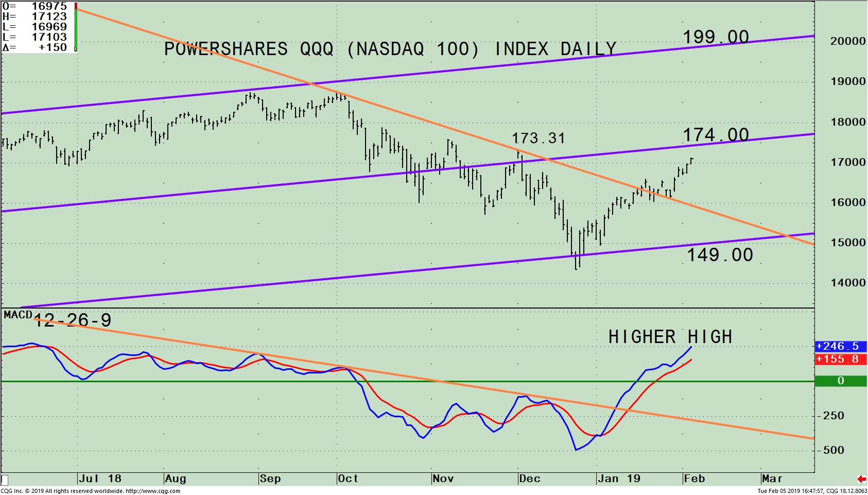Click the CQG Inc. copyright notice
Image resolution: width=868 pixels, height=495 pixels.
tap(62, 491)
